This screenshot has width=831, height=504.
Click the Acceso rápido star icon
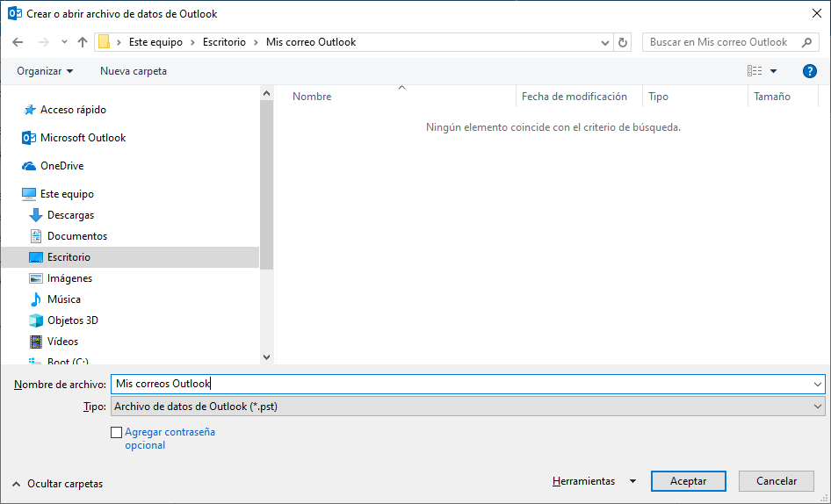(x=30, y=110)
